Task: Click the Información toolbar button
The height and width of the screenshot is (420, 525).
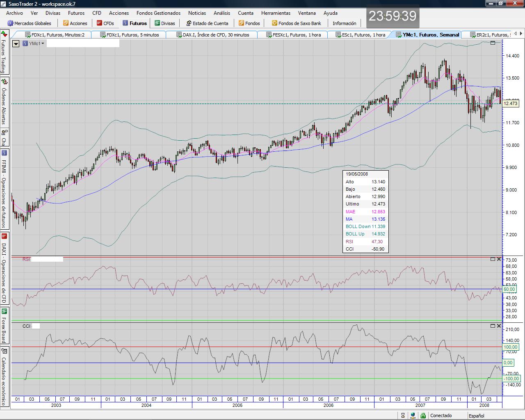Action: [x=344, y=23]
